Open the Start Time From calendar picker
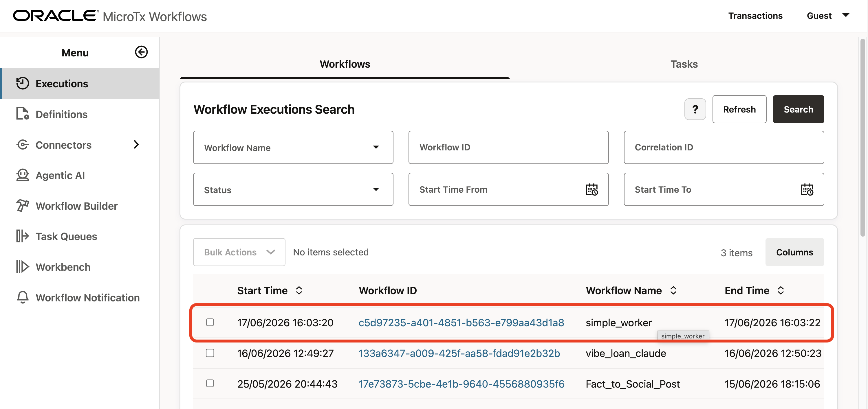 click(592, 189)
